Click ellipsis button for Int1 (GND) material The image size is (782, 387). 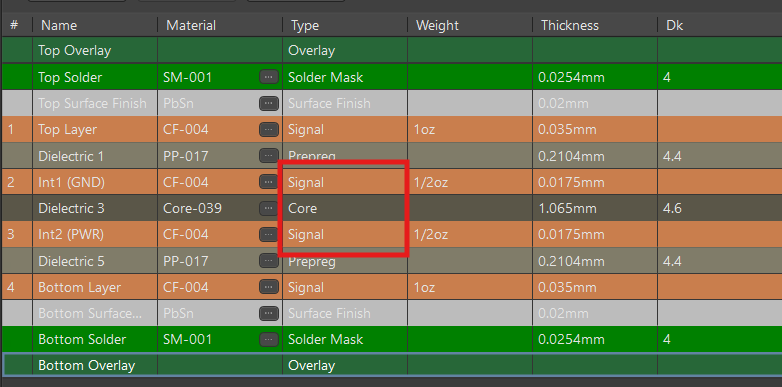click(x=269, y=182)
